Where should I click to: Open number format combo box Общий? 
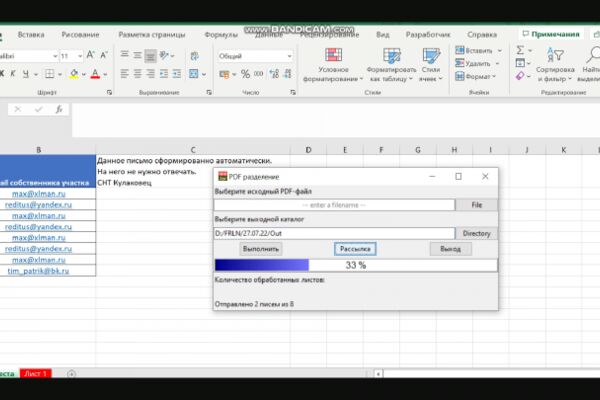(x=255, y=56)
